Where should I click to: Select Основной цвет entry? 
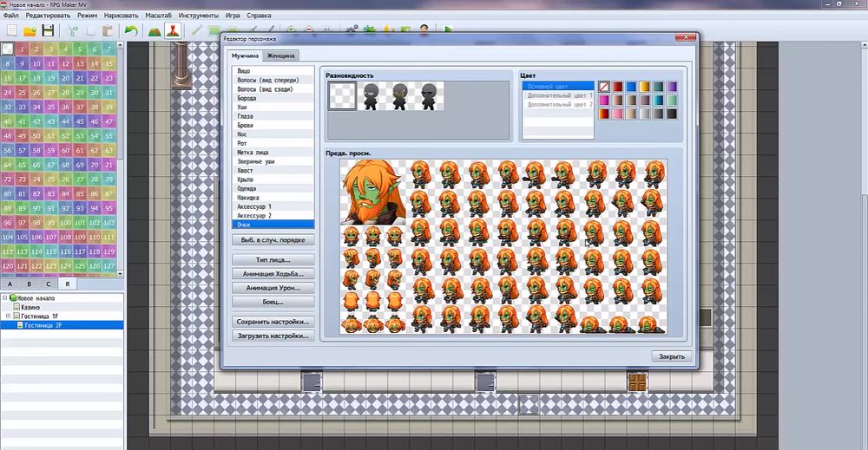558,86
